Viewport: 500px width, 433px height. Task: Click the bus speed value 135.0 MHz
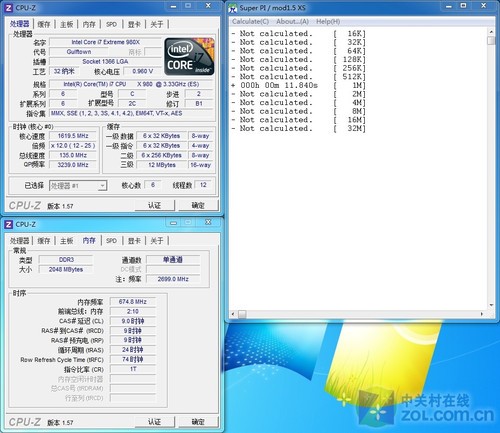tap(73, 155)
